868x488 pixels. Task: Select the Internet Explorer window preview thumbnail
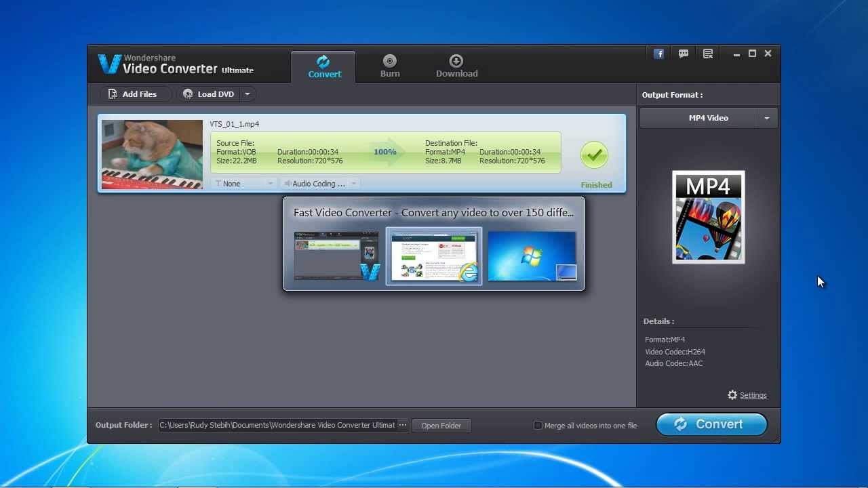coord(434,256)
